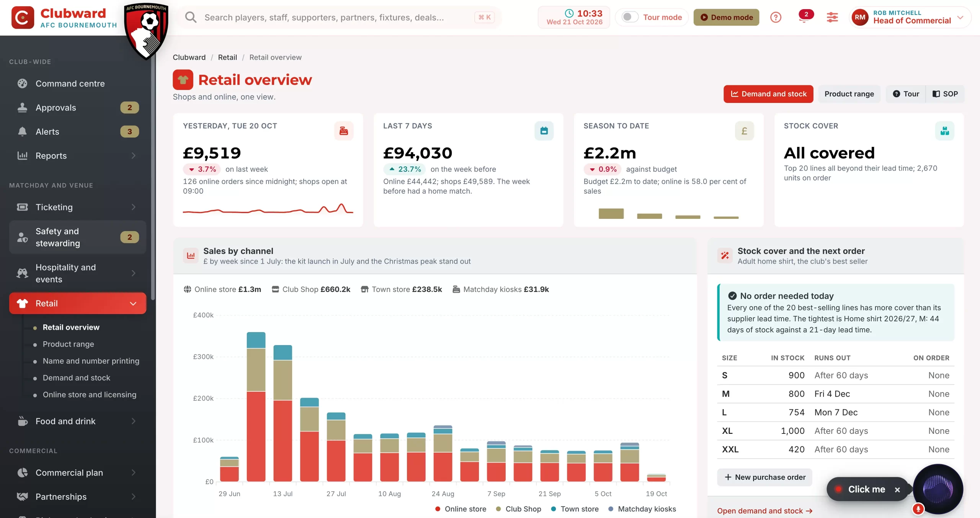The width and height of the screenshot is (980, 518).
Task: Expand Ticketing section chevron
Action: tap(133, 207)
